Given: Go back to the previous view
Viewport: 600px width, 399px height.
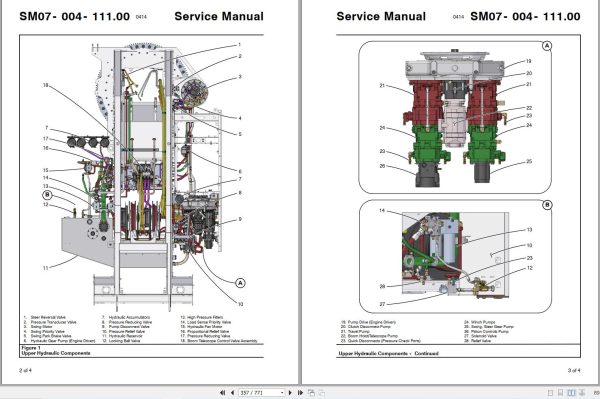Looking at the screenshot, I should (311, 392).
